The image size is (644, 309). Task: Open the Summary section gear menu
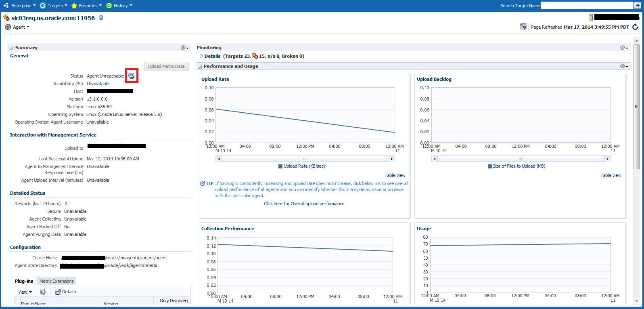(x=185, y=48)
